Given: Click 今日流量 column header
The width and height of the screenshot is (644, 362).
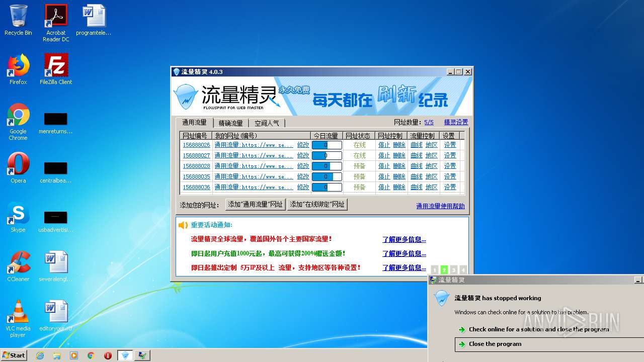Looking at the screenshot, I should coord(327,136).
